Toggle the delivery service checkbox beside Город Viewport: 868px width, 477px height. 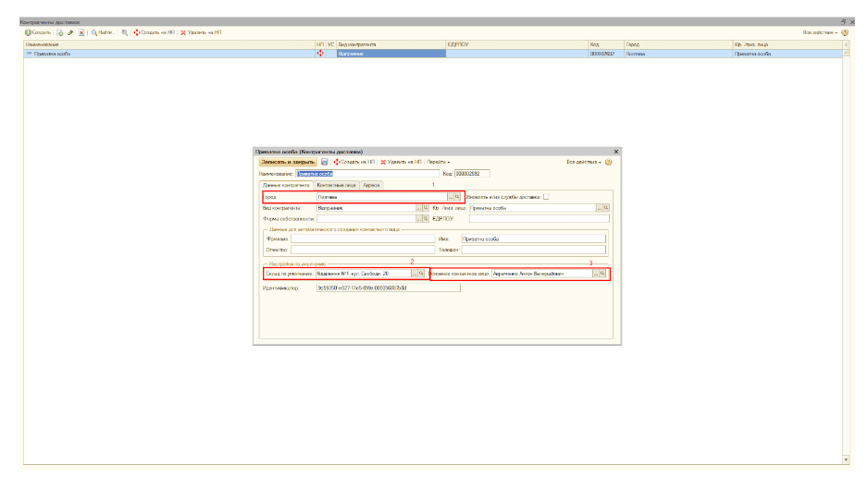click(x=546, y=197)
